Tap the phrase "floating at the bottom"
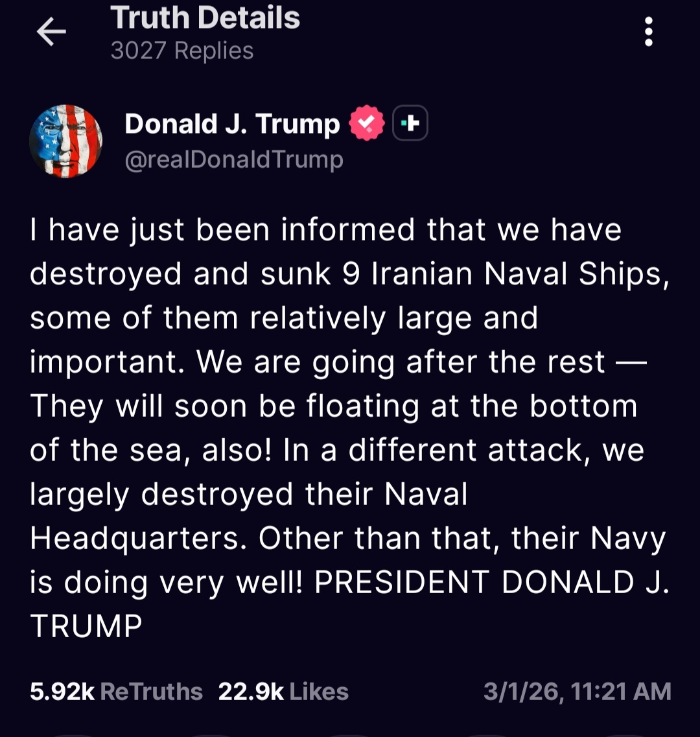This screenshot has height=737, width=700. [471, 406]
